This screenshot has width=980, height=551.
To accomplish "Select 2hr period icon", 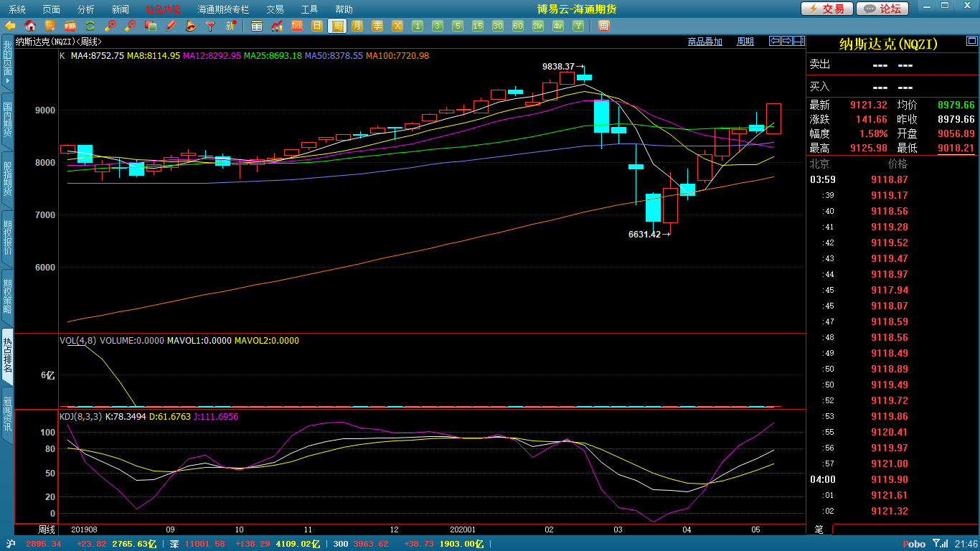I will [538, 26].
